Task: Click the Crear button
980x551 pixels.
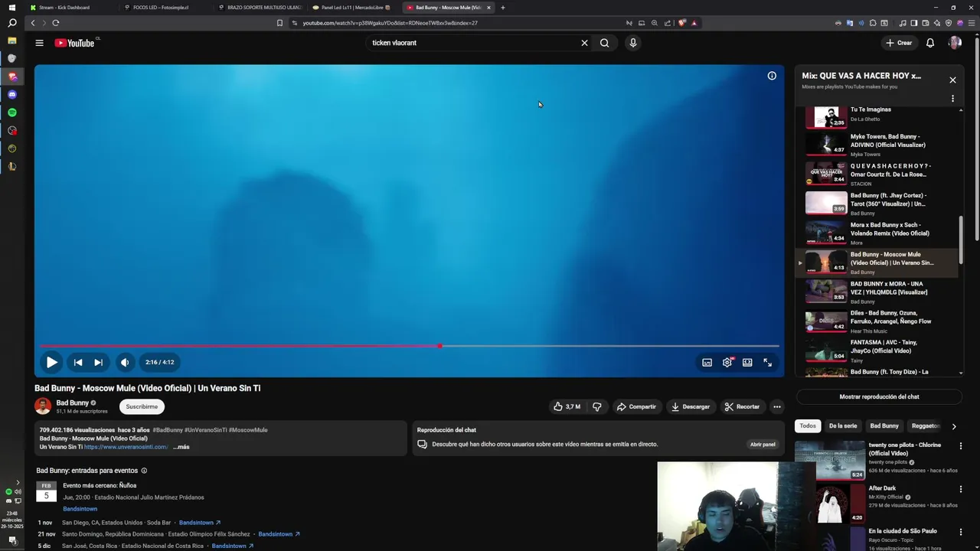Action: (899, 43)
